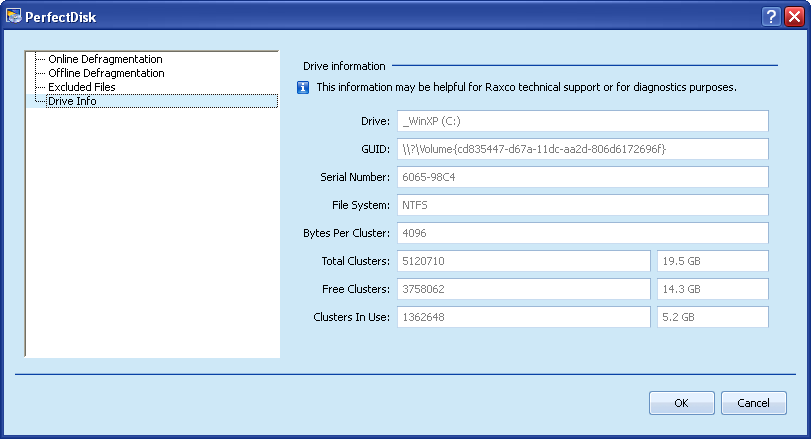This screenshot has height=439, width=811.
Task: Click the Cancel button
Action: (754, 403)
